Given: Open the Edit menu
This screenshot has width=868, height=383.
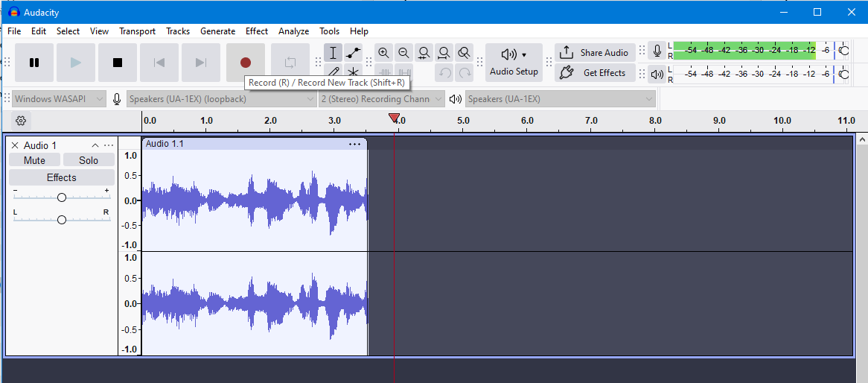Looking at the screenshot, I should click(39, 31).
